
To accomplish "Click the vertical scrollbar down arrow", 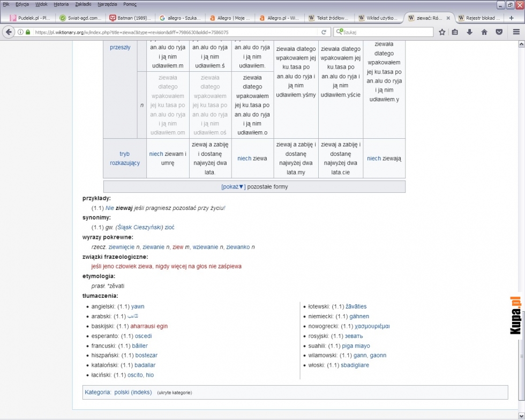I will pyautogui.click(x=521, y=415).
